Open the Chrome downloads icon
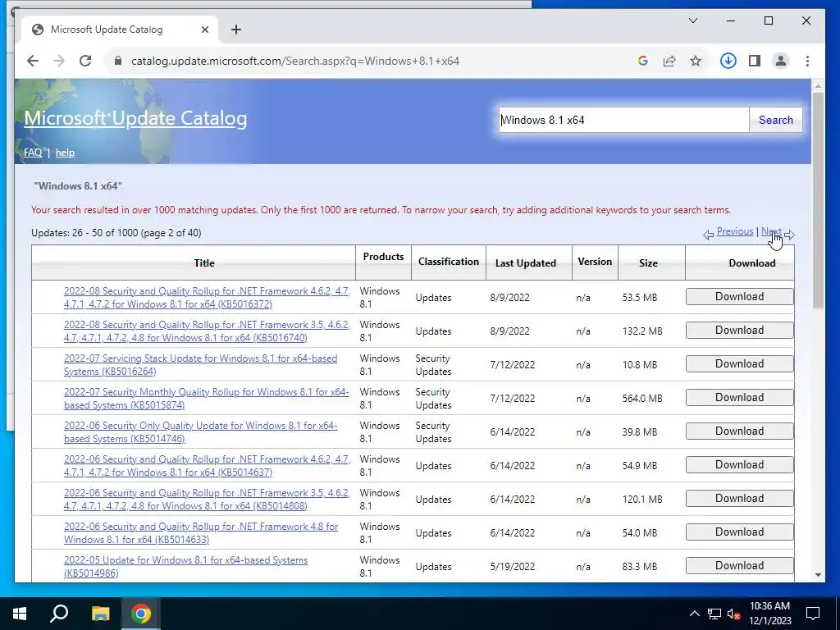 (x=728, y=61)
